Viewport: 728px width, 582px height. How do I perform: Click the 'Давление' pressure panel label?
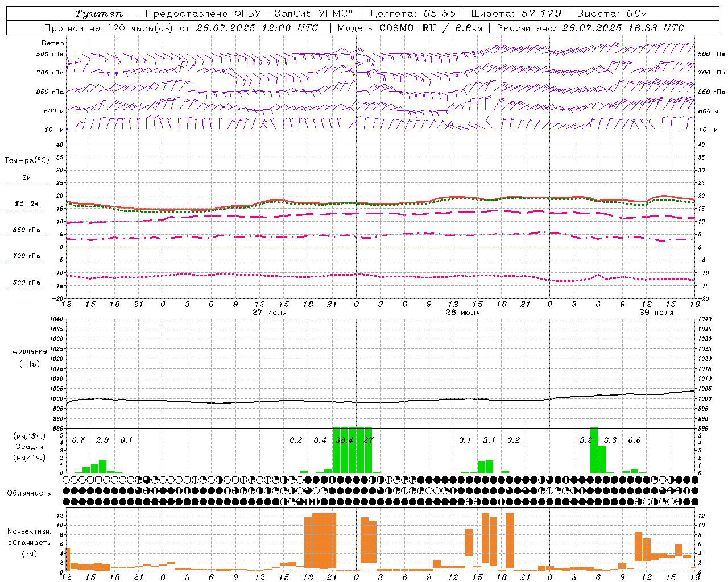pos(30,351)
